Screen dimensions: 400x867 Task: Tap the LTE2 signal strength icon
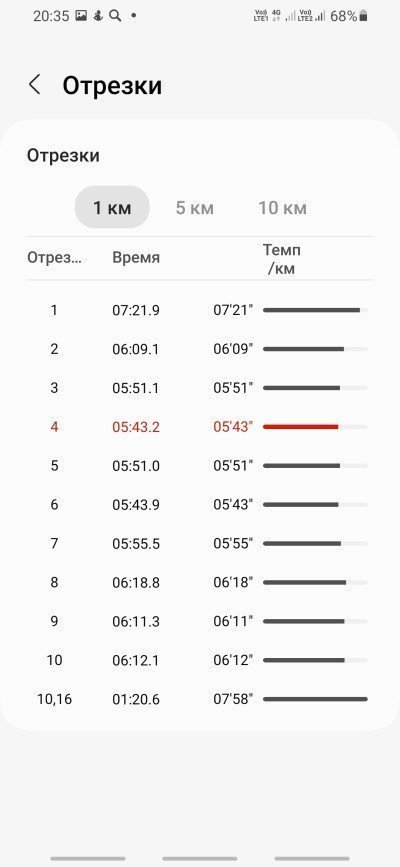pyautogui.click(x=320, y=16)
